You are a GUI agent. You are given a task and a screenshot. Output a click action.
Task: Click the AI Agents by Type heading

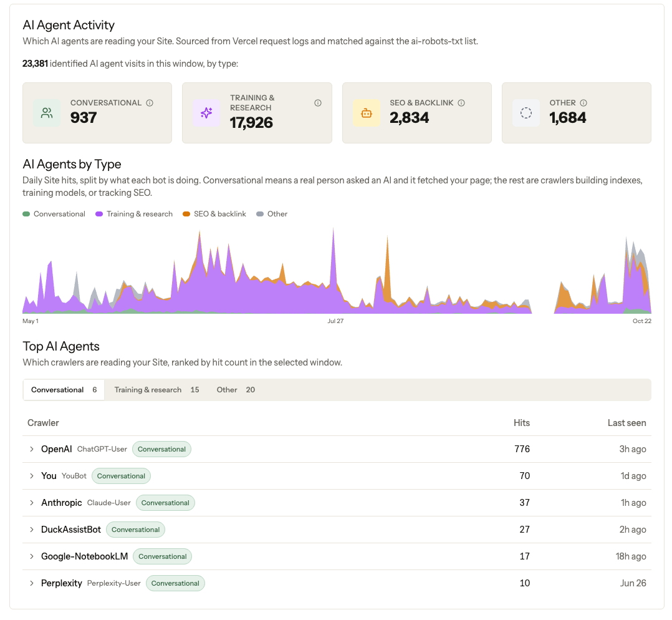72,164
